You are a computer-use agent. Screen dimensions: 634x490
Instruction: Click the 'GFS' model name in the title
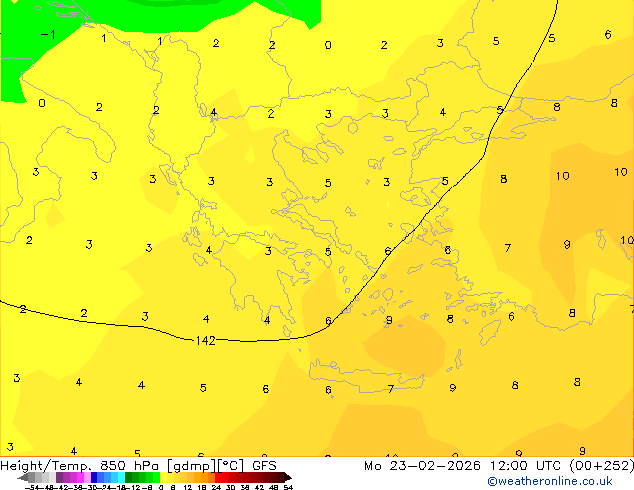[x=264, y=466]
